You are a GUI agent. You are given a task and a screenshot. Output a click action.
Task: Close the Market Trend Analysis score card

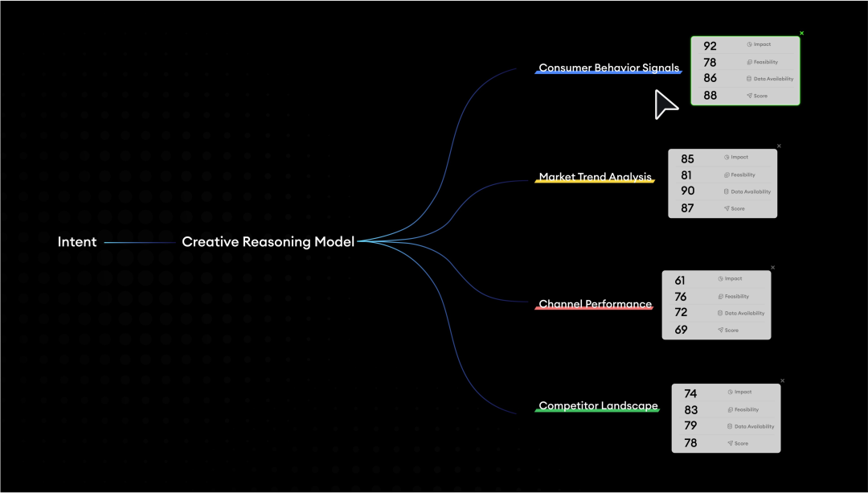[779, 146]
